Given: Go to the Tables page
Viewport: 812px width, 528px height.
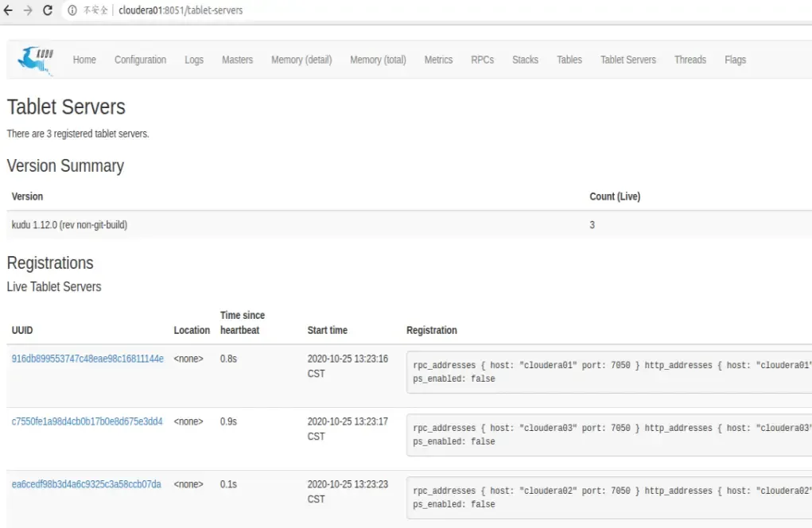Looking at the screenshot, I should tap(569, 60).
